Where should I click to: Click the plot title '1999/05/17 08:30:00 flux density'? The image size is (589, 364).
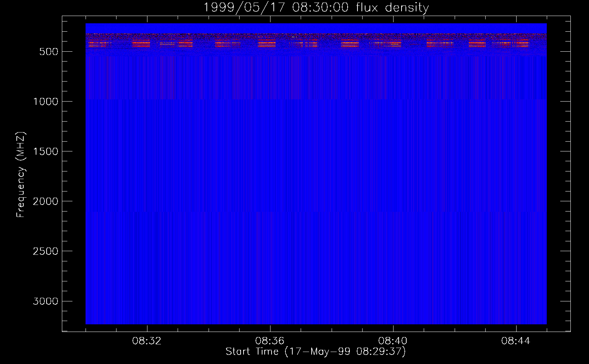click(x=316, y=8)
